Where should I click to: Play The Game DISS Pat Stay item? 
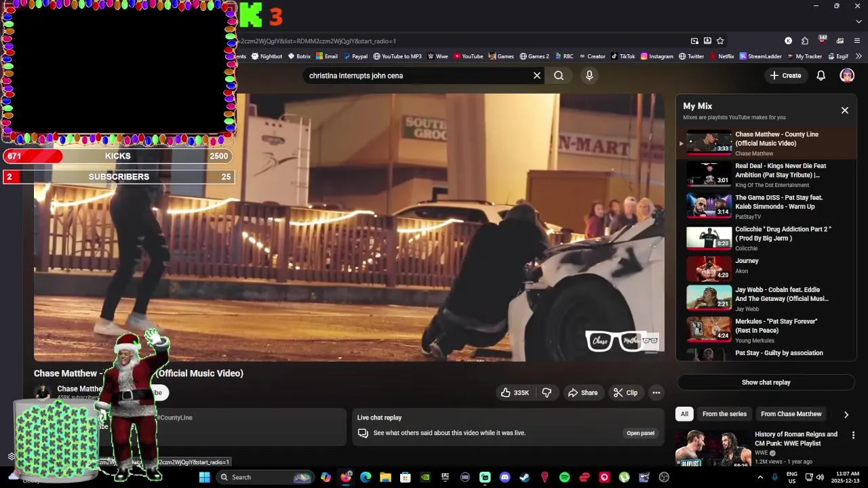(767, 206)
